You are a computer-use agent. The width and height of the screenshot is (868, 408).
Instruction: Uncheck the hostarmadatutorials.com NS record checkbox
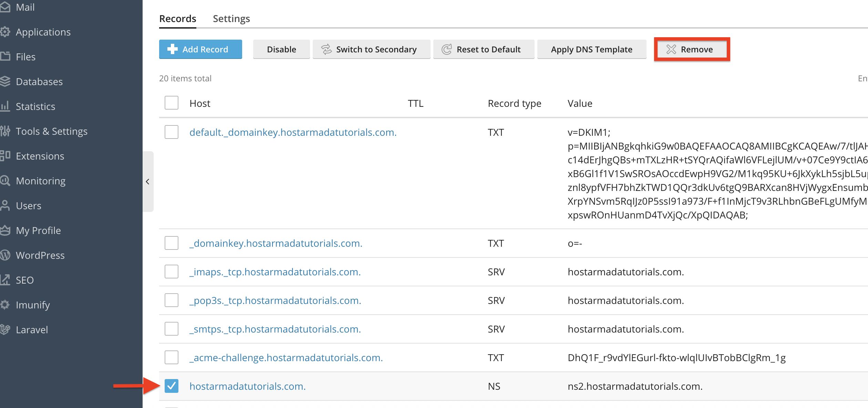pos(171,386)
